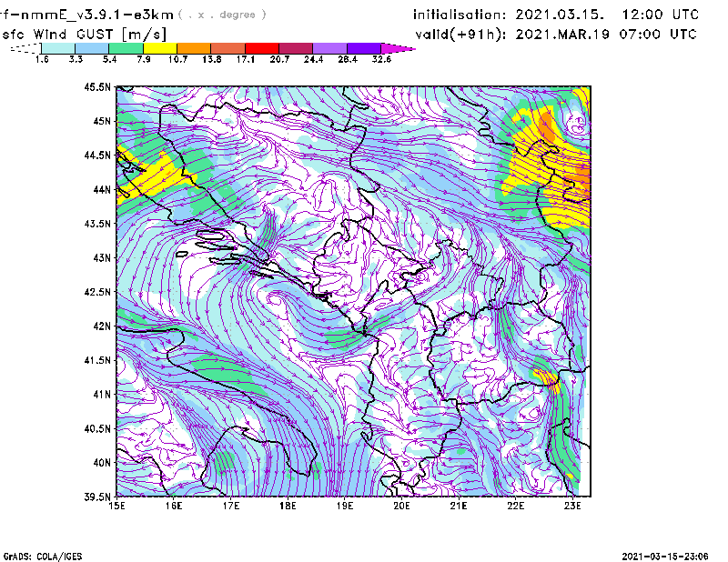Click the legend value 28.4
The height and width of the screenshot is (562, 728).
(x=348, y=59)
